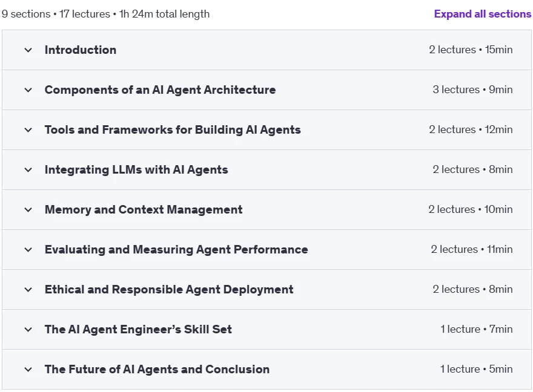This screenshot has height=392, width=533.
Task: Click chevron beside Evaluating and Measuring Agent Performance
Action: click(x=28, y=250)
